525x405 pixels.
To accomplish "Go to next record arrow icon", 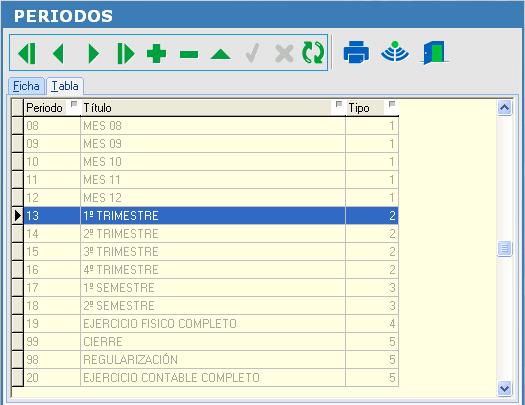I will [x=94, y=53].
